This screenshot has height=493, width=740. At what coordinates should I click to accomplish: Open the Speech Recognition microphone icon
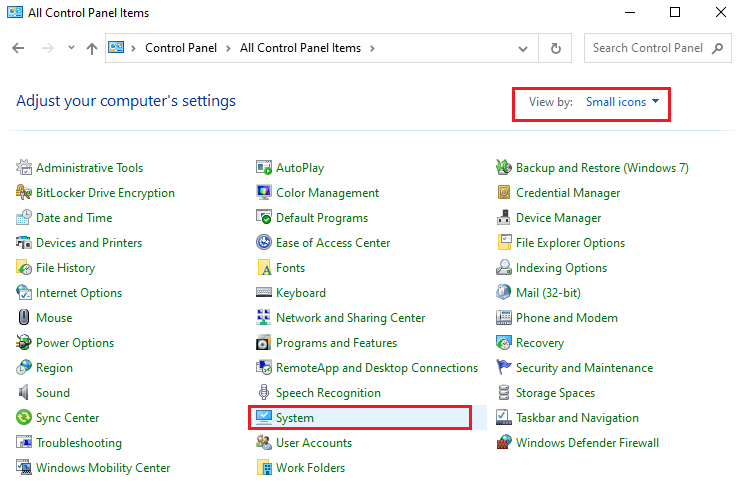[264, 393]
